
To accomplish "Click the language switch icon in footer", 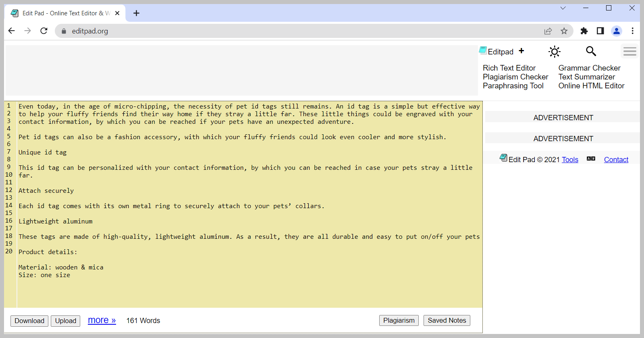I will [591, 159].
